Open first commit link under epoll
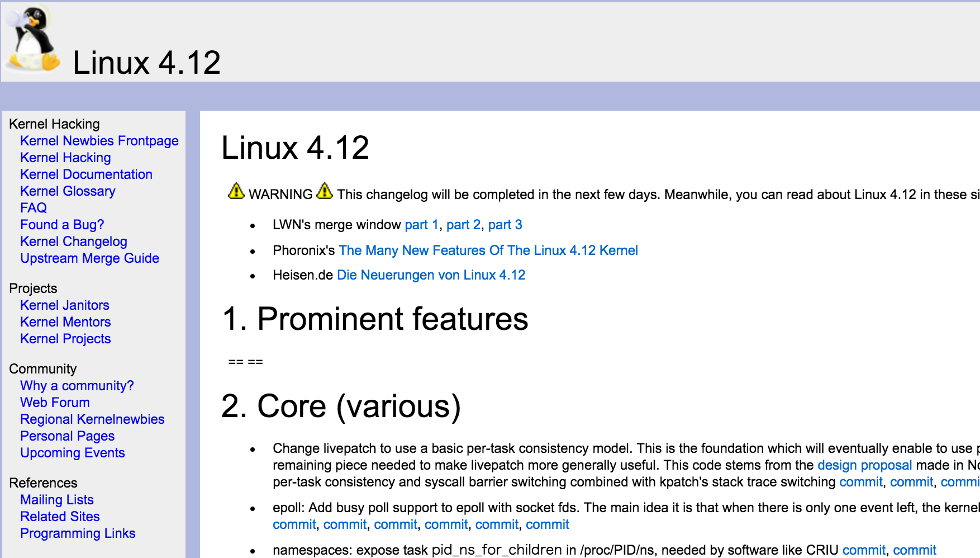 pyautogui.click(x=294, y=524)
